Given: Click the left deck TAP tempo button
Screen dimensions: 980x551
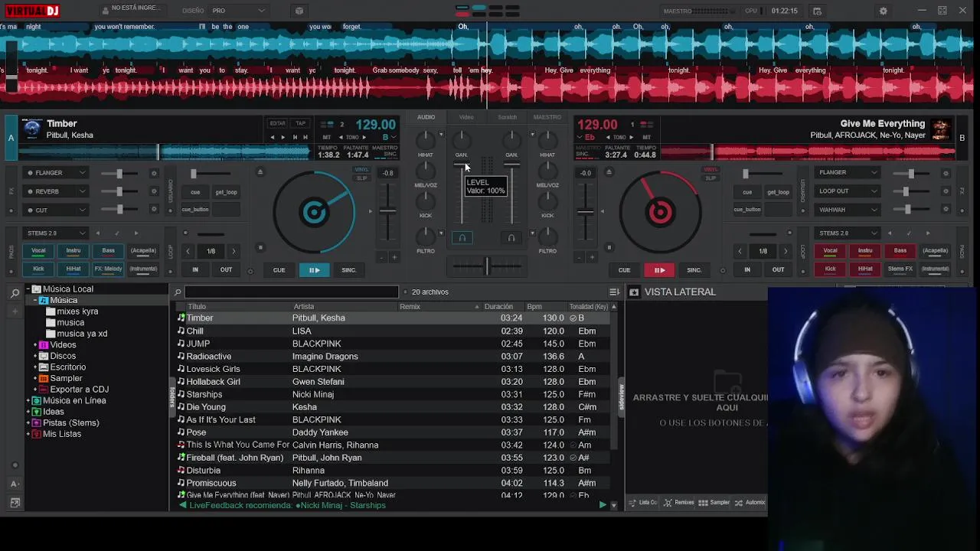Looking at the screenshot, I should 301,123.
